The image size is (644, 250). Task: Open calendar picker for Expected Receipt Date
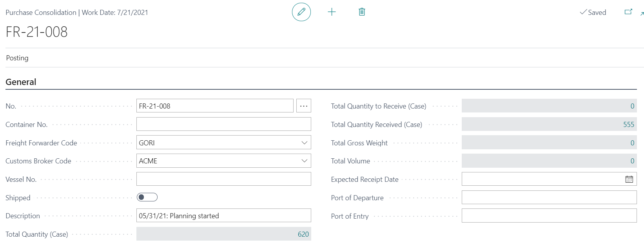[x=629, y=179]
